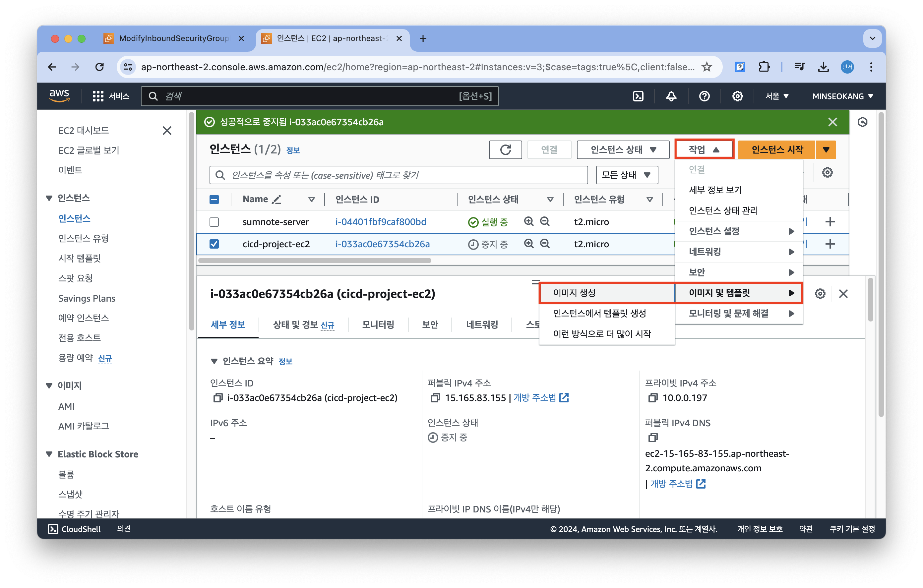Copy the public IPv4 address 15.165.83.155
Image resolution: width=923 pixels, height=588 pixels.
[435, 398]
